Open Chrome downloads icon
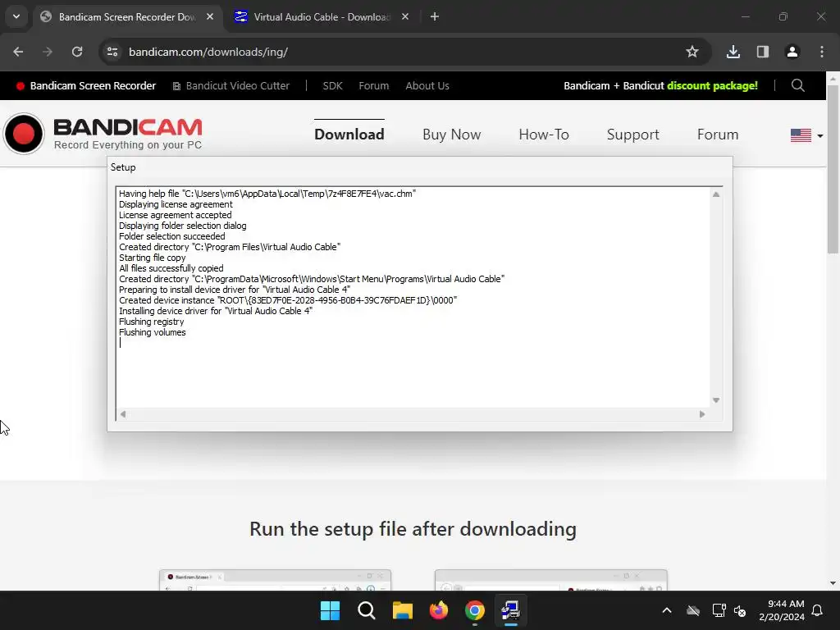Image resolution: width=840 pixels, height=630 pixels. click(x=733, y=52)
